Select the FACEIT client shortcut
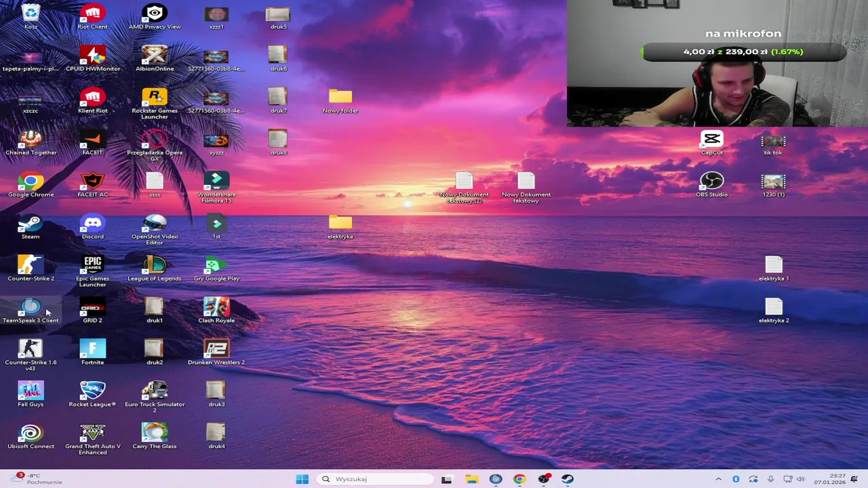The height and width of the screenshot is (488, 868). click(92, 144)
